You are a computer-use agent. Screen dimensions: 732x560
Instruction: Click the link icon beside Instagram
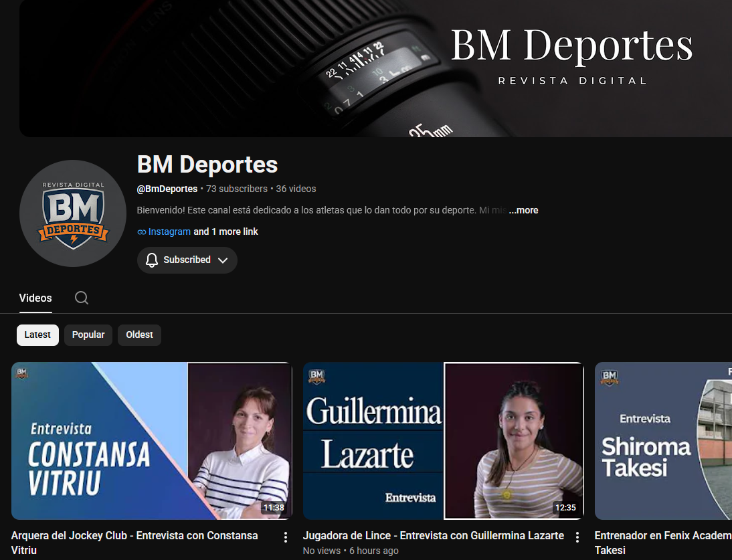[x=141, y=232]
